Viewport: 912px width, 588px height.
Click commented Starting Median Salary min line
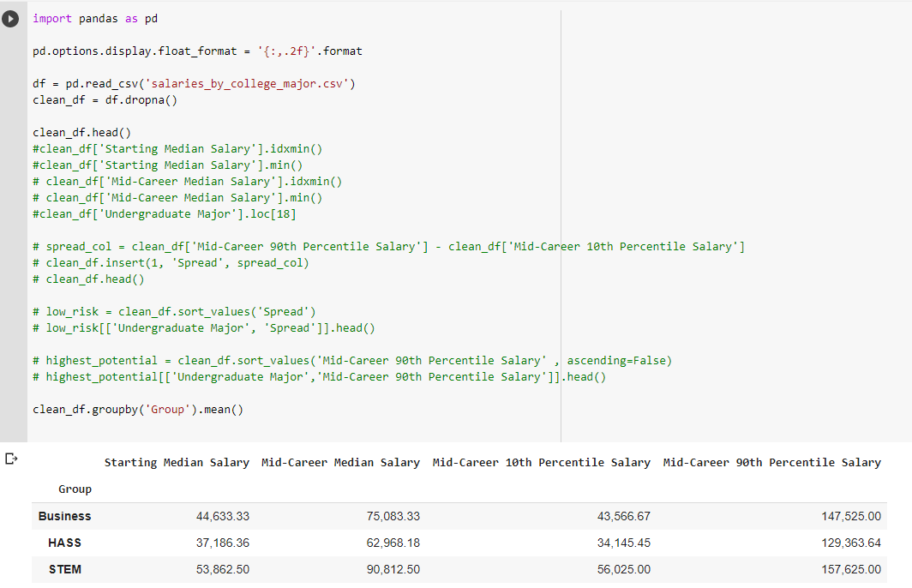point(167,165)
